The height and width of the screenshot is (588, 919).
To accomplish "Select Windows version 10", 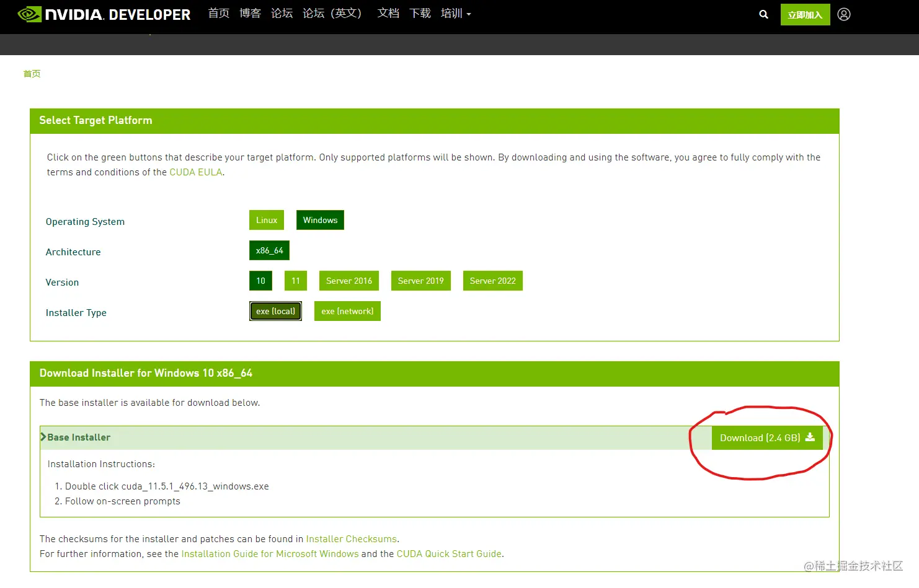I will (x=260, y=281).
